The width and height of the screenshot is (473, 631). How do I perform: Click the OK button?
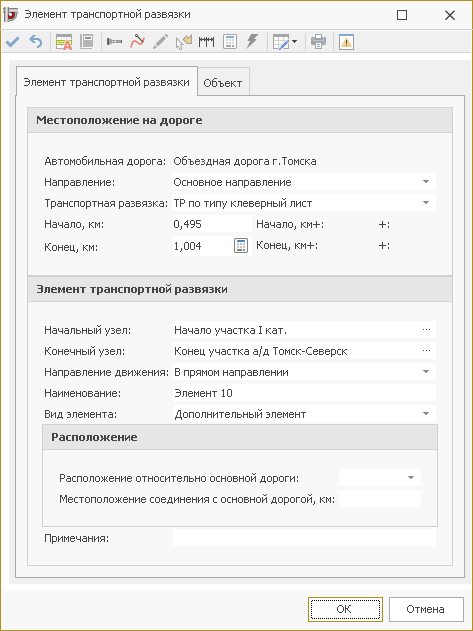pos(345,609)
